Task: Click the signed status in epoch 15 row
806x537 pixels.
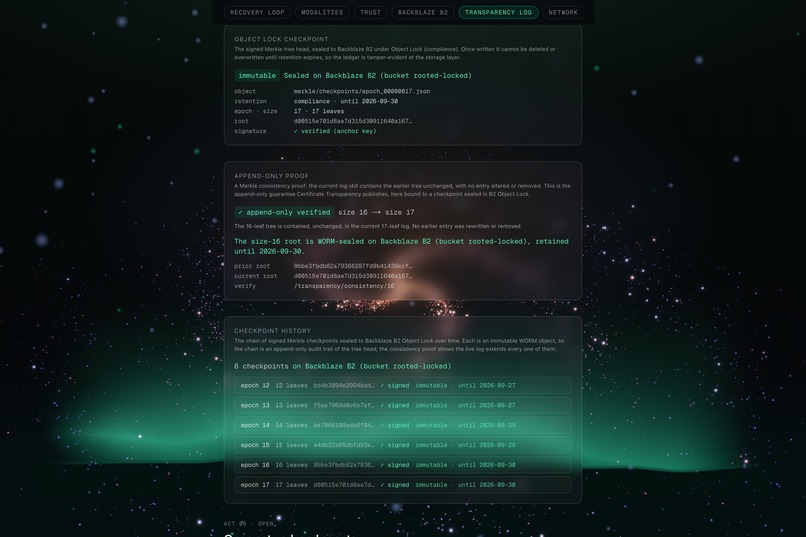Action: [395, 445]
